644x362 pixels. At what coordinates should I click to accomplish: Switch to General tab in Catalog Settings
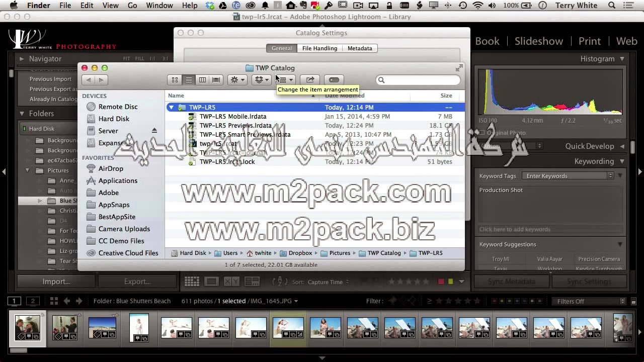coord(281,48)
